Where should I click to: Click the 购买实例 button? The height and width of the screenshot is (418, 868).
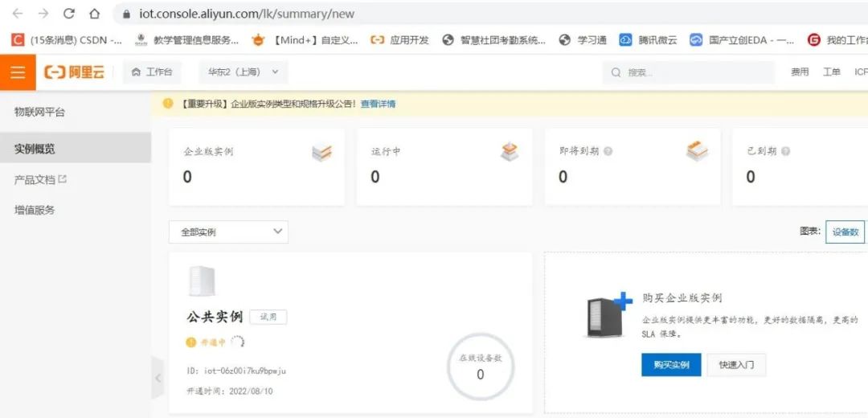tap(671, 365)
